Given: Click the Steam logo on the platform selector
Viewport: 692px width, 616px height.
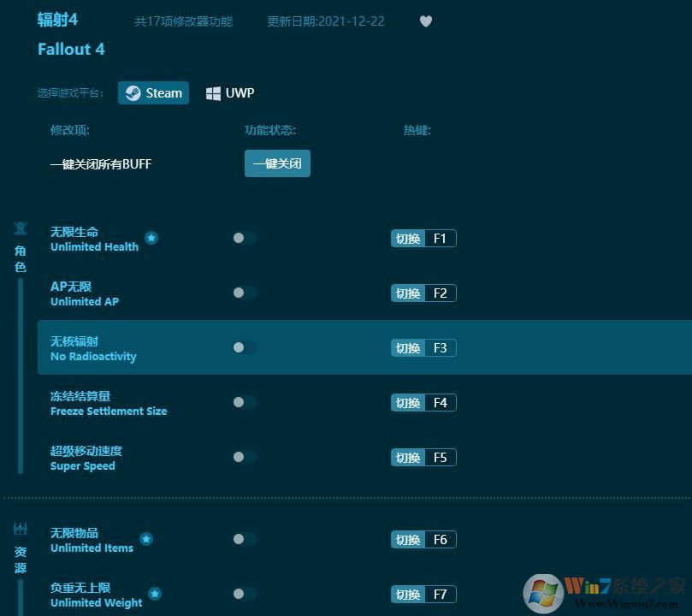Looking at the screenshot, I should [x=133, y=92].
